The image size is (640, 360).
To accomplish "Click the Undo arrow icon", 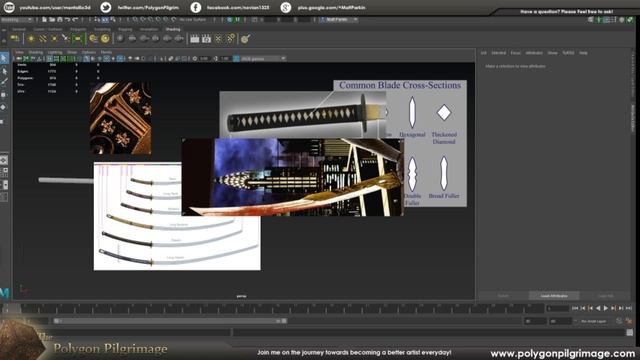I will pyautogui.click(x=67, y=20).
